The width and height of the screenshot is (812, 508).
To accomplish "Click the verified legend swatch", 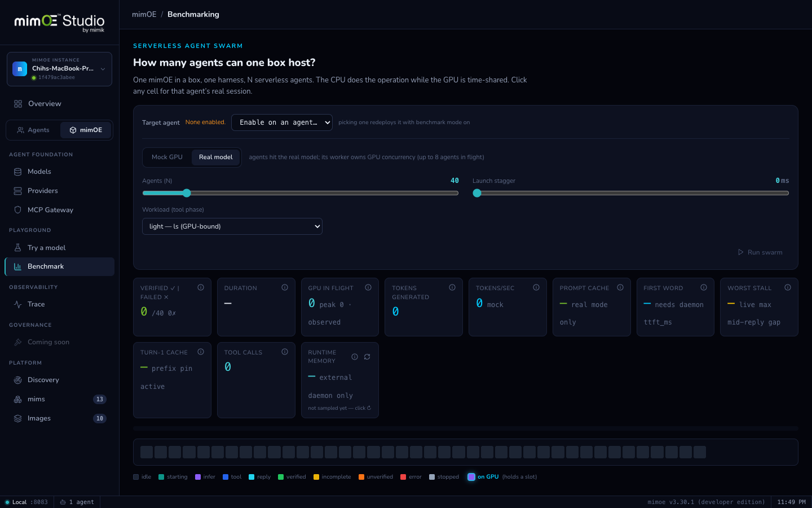I will [x=281, y=477].
